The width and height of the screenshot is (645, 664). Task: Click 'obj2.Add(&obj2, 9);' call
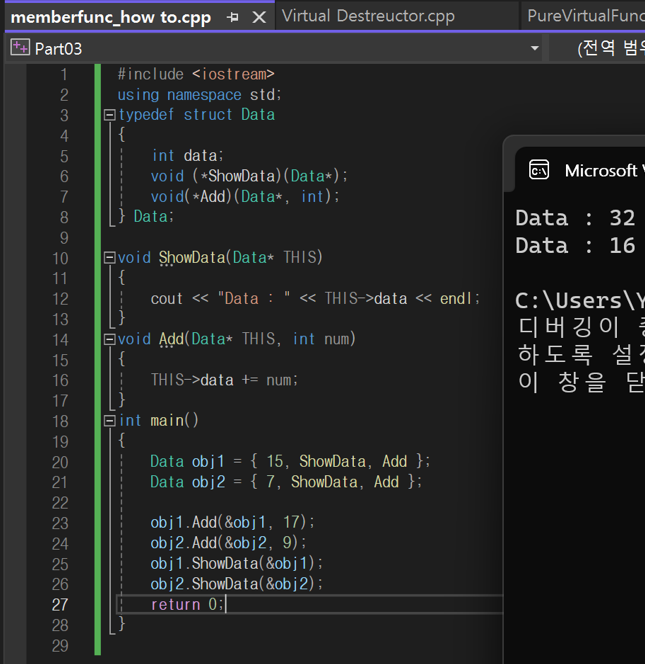228,543
